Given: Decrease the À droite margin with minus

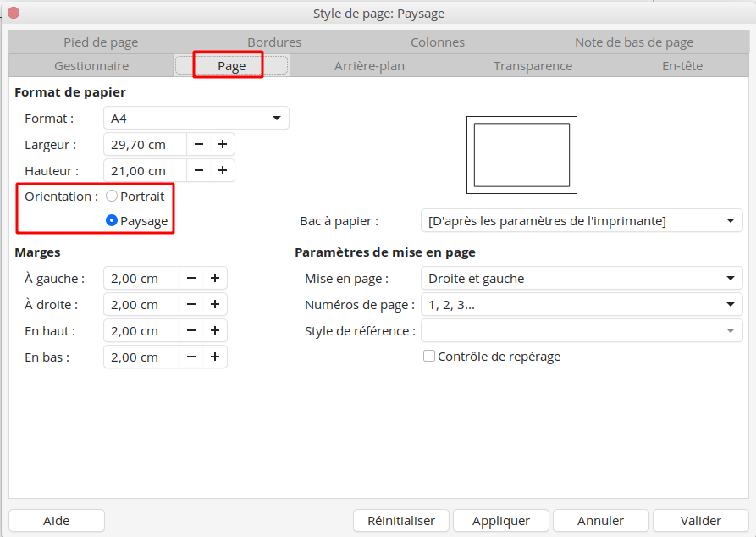Looking at the screenshot, I should [191, 304].
